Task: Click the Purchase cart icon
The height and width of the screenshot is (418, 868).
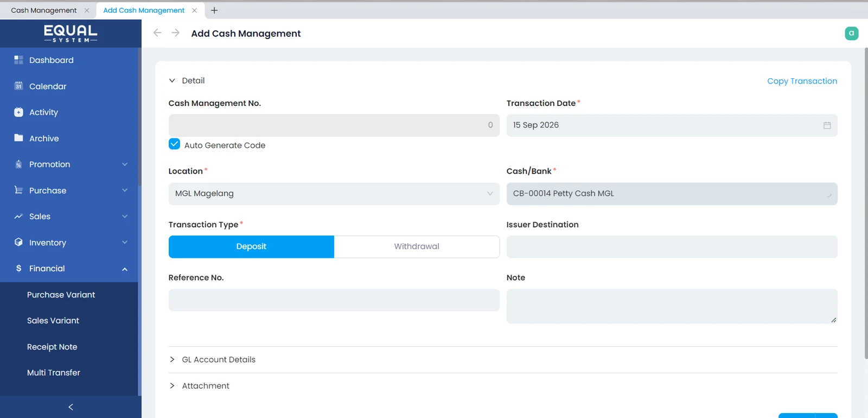Action: pos(18,190)
